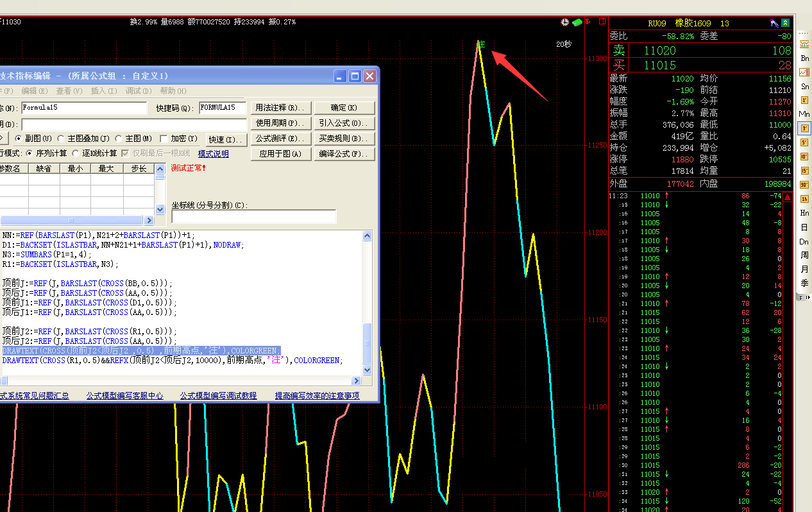Open the 帮助(H) menu
The image size is (812, 512).
[173, 91]
